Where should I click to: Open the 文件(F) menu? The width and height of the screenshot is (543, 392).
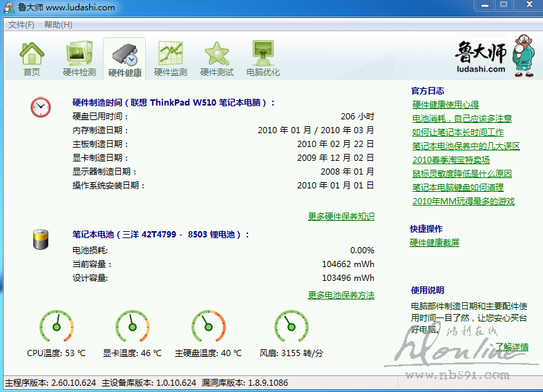[21, 25]
